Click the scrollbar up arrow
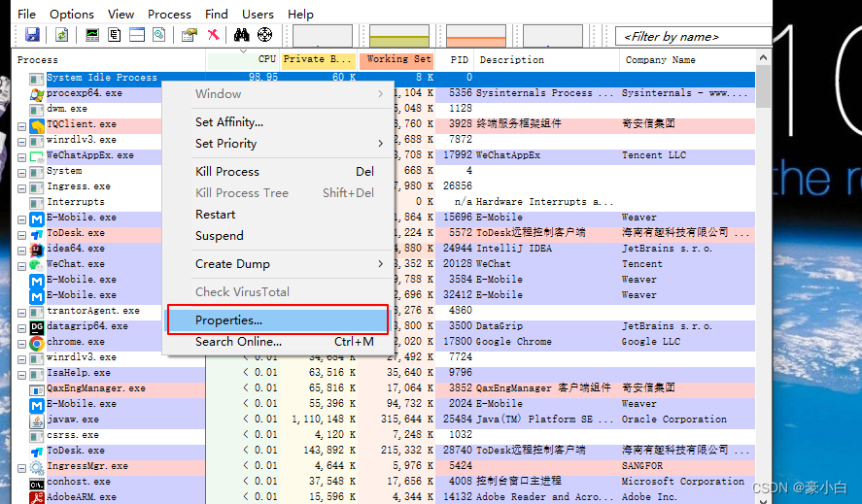 tap(763, 57)
